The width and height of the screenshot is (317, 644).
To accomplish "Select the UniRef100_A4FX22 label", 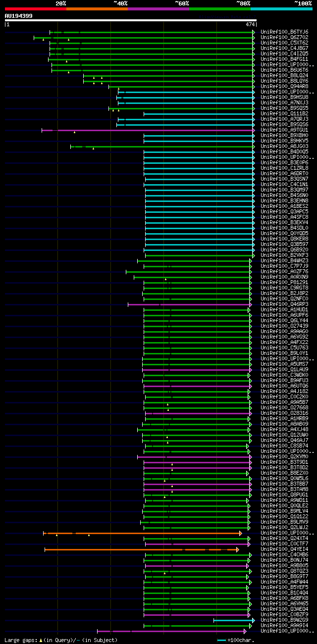I will pos(284,342).
